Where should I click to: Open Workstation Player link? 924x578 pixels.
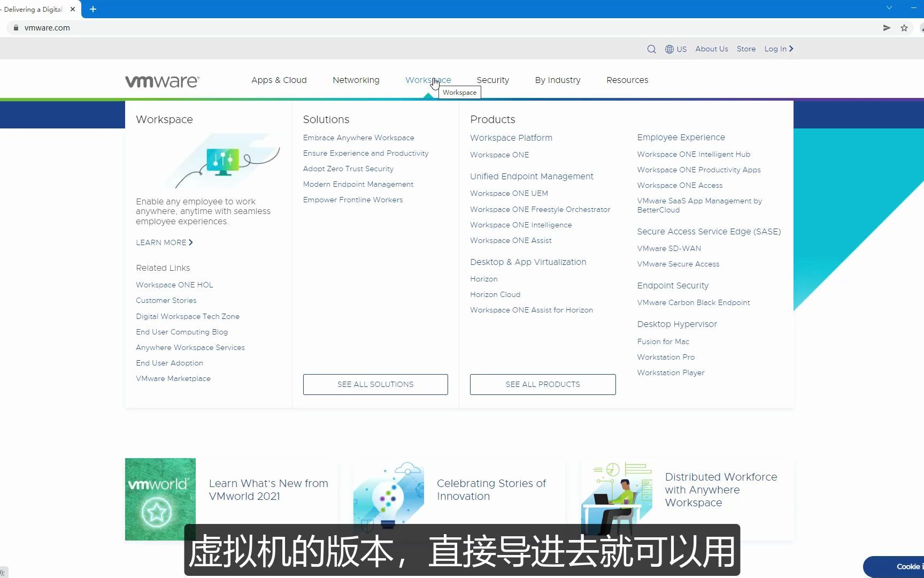point(671,372)
